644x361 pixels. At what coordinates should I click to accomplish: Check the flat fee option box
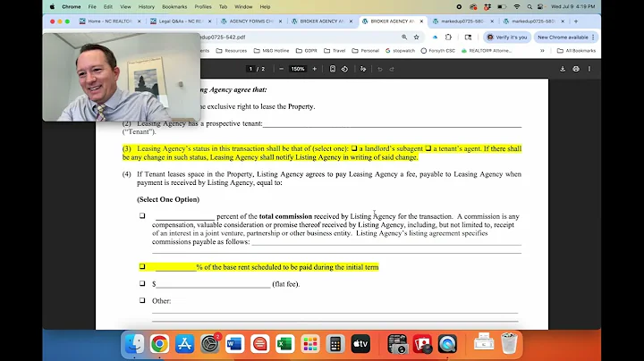tap(142, 283)
